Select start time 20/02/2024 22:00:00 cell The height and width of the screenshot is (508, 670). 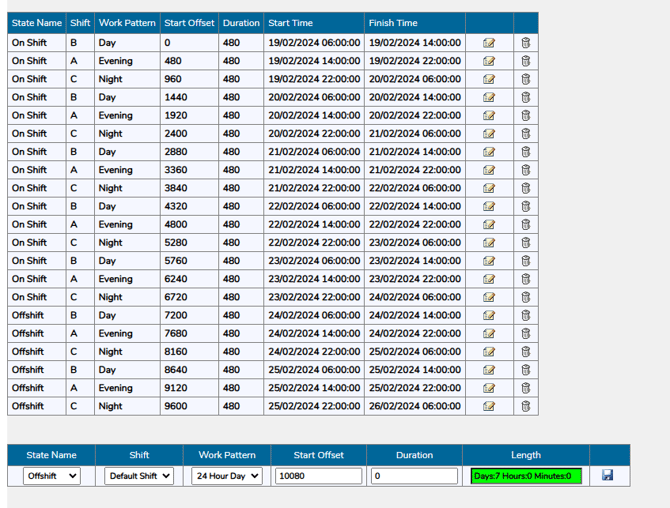[x=314, y=134]
